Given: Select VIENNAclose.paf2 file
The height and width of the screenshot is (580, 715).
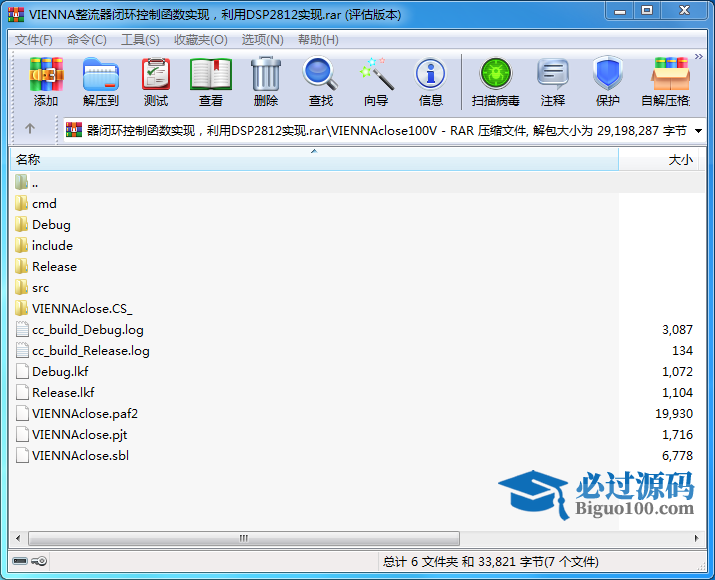Looking at the screenshot, I should (76, 414).
